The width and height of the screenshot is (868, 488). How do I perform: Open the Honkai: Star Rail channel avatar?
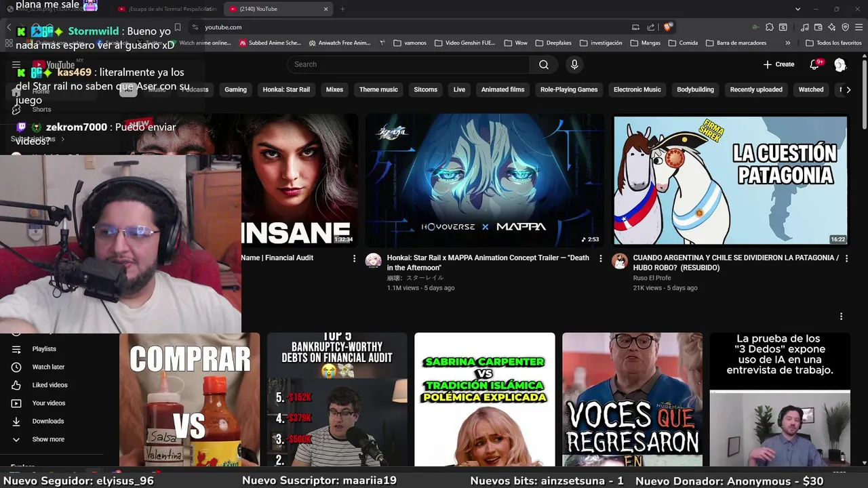click(x=373, y=261)
